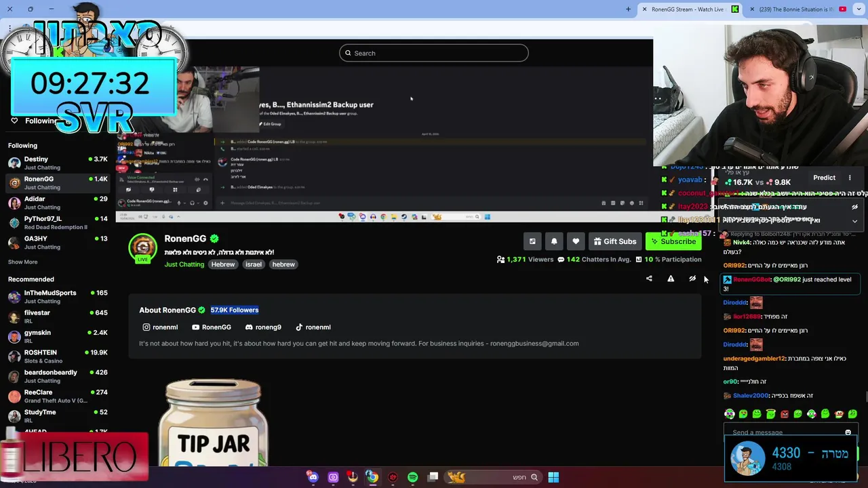868x488 pixels.
Task: Report the channel with warning triangle icon
Action: (x=671, y=279)
